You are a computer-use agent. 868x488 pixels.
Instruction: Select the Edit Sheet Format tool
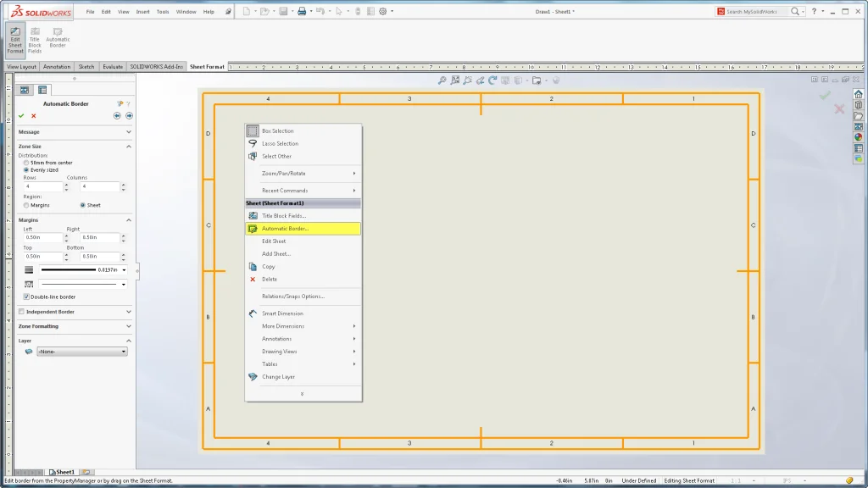[14, 37]
